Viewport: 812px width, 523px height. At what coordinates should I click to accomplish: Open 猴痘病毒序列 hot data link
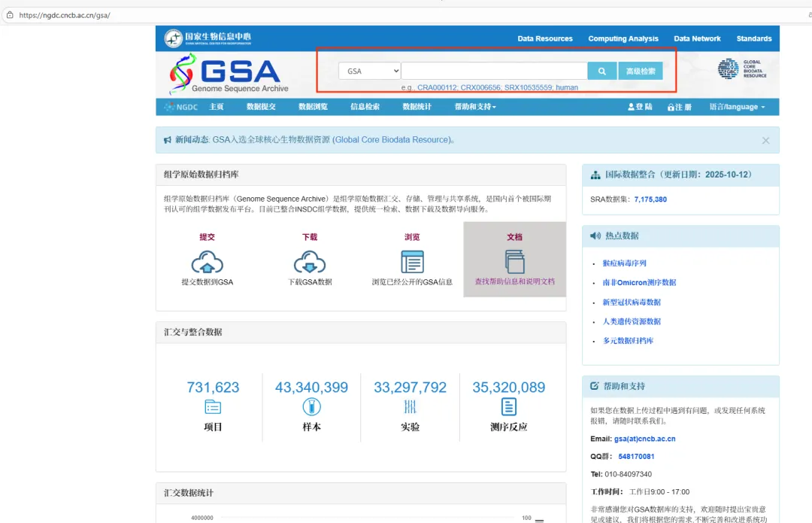(x=624, y=263)
